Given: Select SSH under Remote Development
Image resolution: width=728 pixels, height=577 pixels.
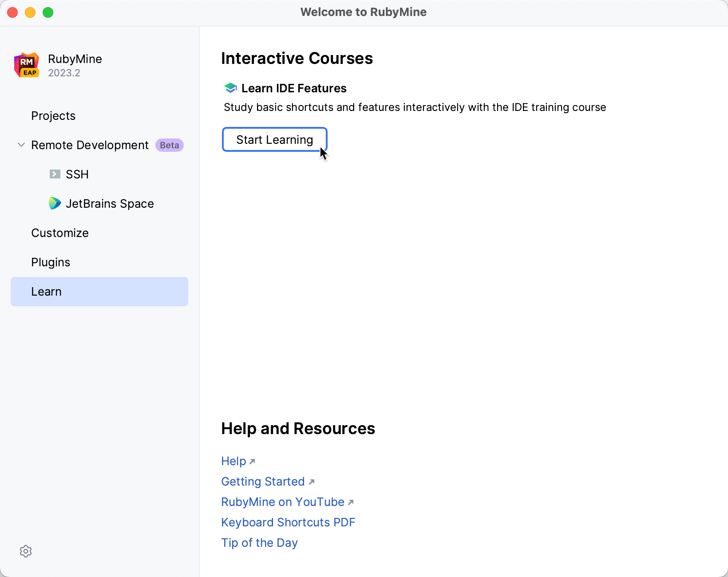Looking at the screenshot, I should click(x=77, y=174).
